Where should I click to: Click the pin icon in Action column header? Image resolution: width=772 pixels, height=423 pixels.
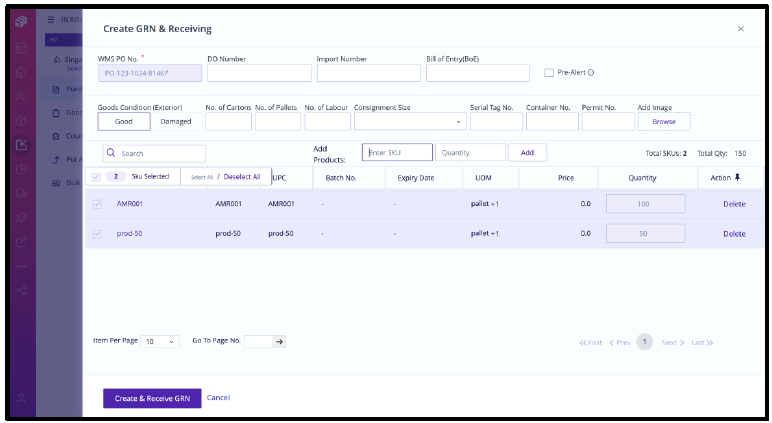pyautogui.click(x=738, y=178)
